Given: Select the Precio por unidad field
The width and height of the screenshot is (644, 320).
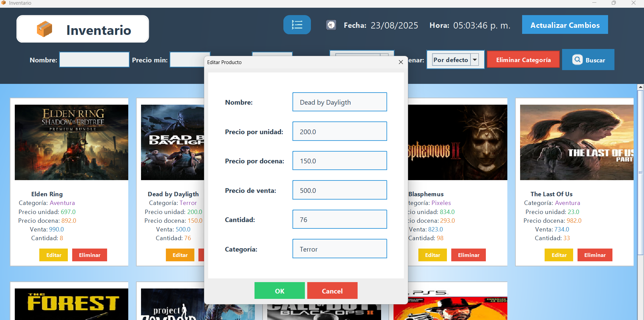Looking at the screenshot, I should click(339, 131).
